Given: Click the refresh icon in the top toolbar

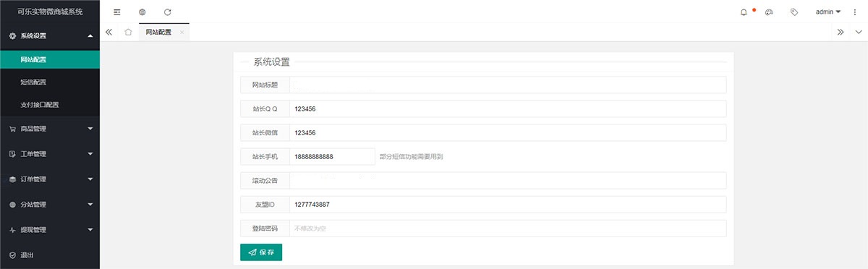Looking at the screenshot, I should pyautogui.click(x=168, y=12).
